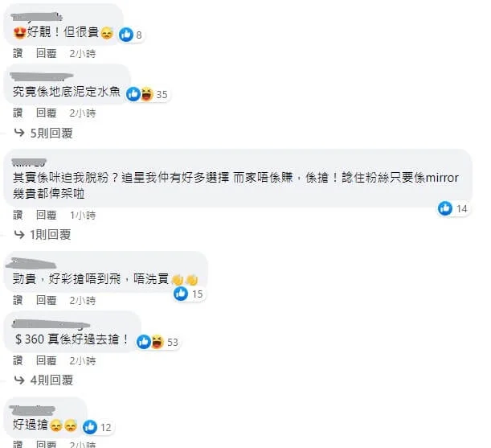Like the 究竟係地底泥定水魚 comment
This screenshot has width=491, height=448.
(18, 113)
